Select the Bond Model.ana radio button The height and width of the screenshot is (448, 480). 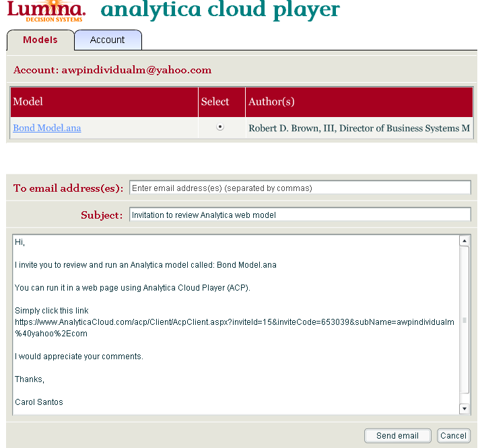coord(219,126)
